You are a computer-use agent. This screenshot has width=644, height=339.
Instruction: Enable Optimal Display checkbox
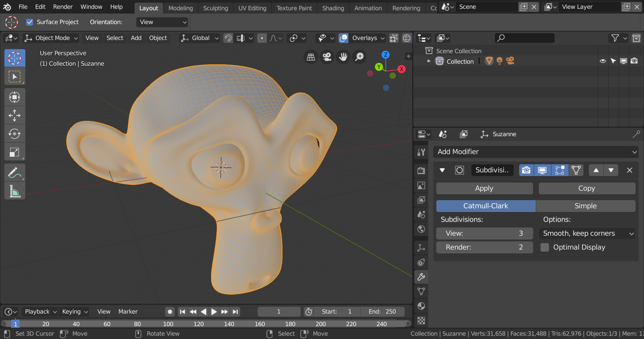pos(545,247)
